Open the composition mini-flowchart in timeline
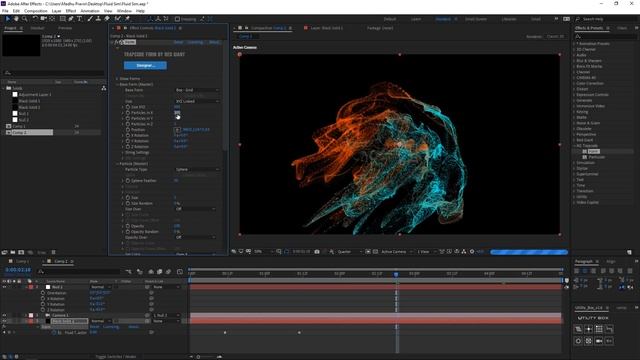This screenshot has height=360, width=640. pyautogui.click(x=129, y=271)
